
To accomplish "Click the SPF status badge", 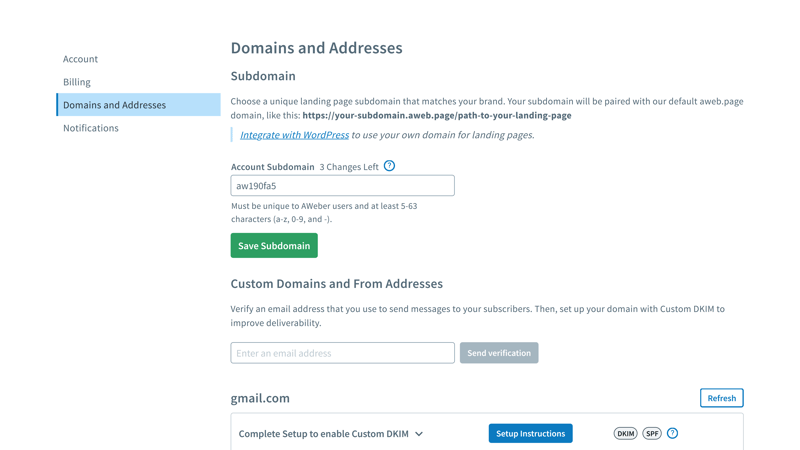I will tap(652, 434).
